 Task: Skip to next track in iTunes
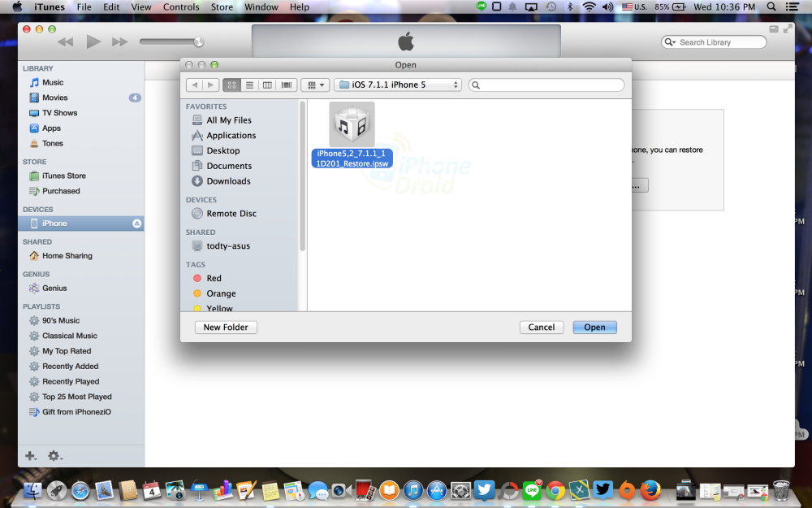pyautogui.click(x=119, y=41)
